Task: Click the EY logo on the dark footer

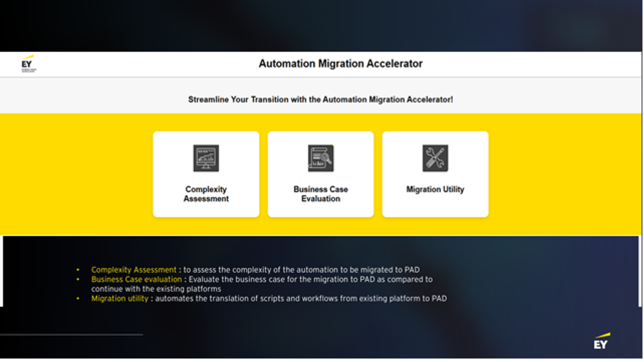Action: (602, 341)
